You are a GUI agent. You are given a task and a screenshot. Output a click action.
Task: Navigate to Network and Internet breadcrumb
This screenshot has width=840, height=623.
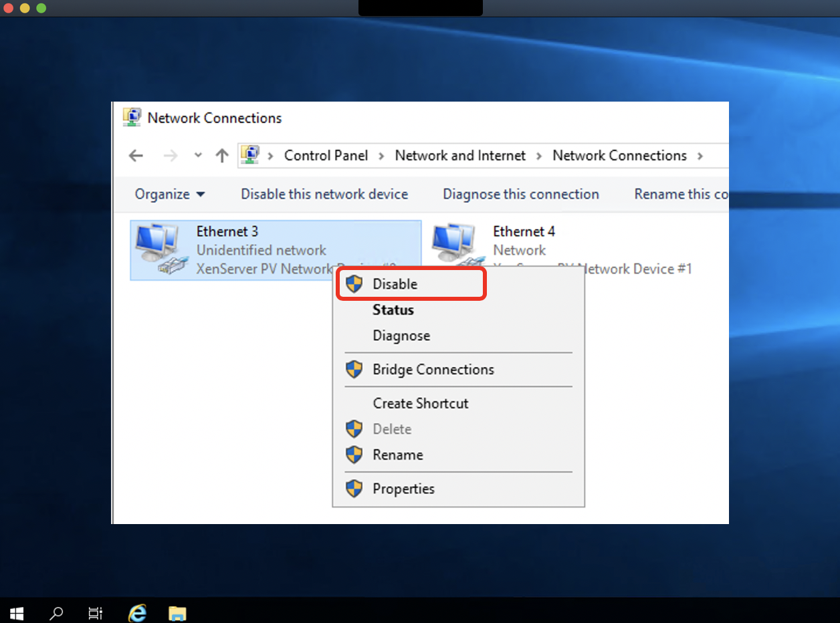click(460, 156)
